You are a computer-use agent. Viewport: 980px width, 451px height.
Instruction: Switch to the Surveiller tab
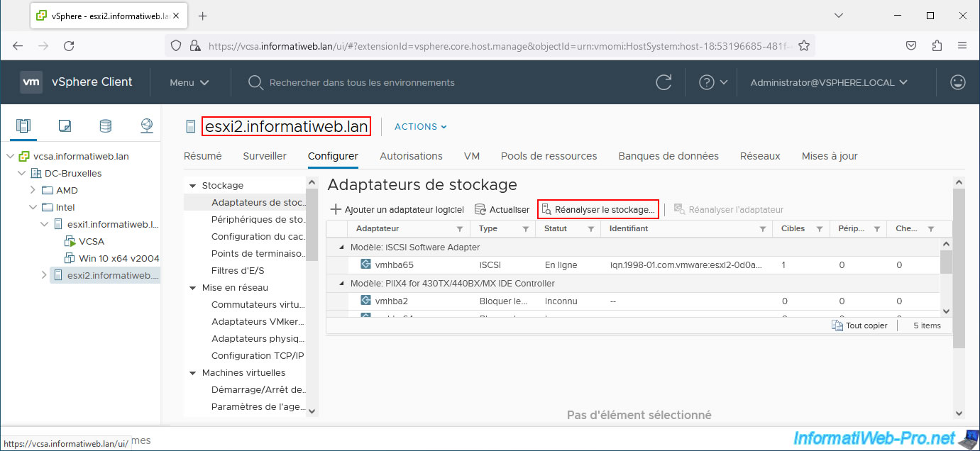265,156
